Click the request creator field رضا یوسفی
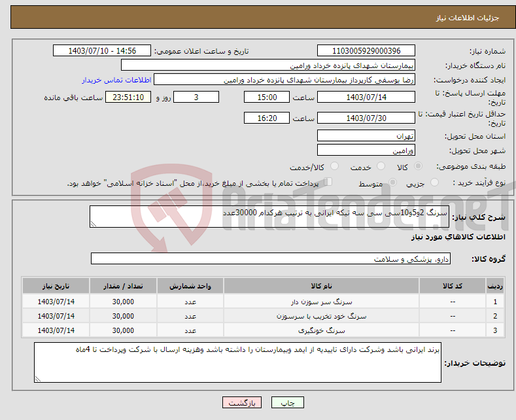Image resolution: width=516 pixels, height=420 pixels. 284,80
